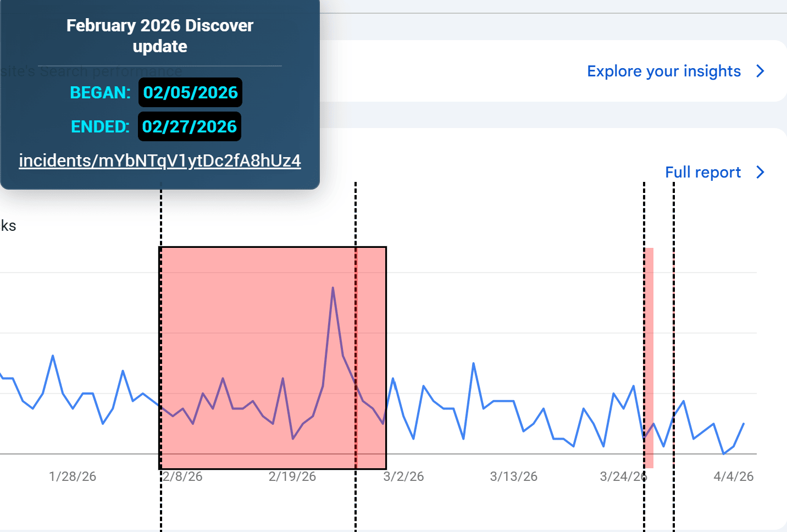The image size is (787, 532).
Task: Click the 3/2/26 axis date label
Action: click(403, 476)
